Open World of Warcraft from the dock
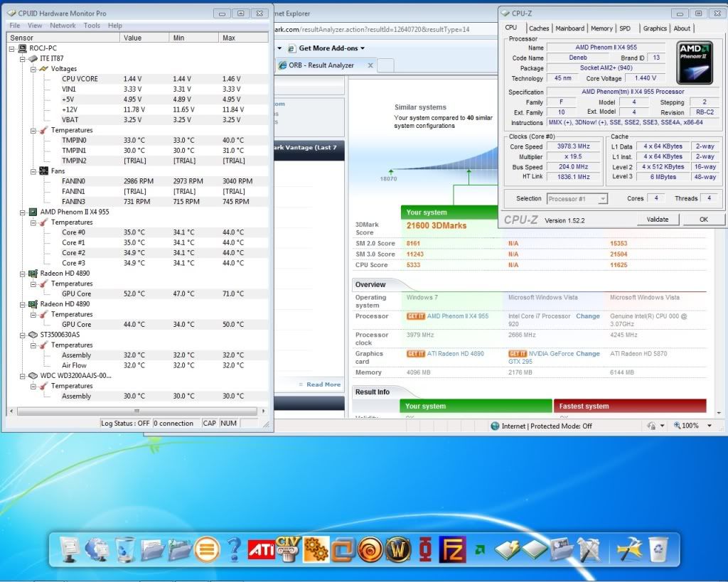Viewport: 728px width, 582px height. pyautogui.click(x=398, y=549)
